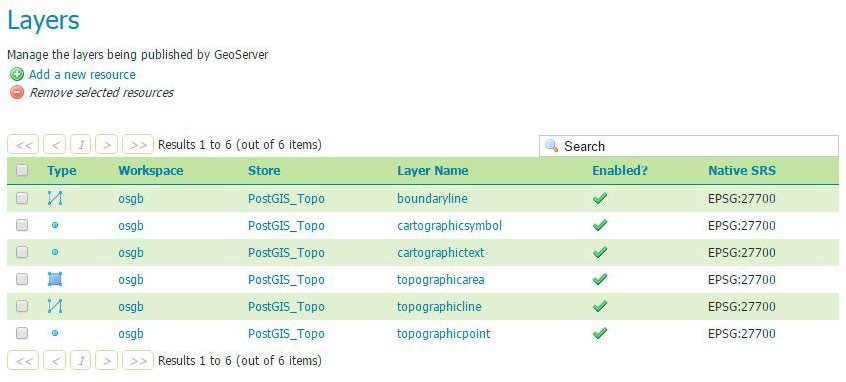Go to first page using bottom << button
Viewport: 846px width, 382px height.
coord(23,360)
